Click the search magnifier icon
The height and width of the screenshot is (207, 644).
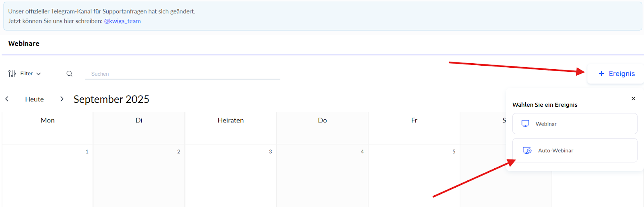(x=69, y=74)
